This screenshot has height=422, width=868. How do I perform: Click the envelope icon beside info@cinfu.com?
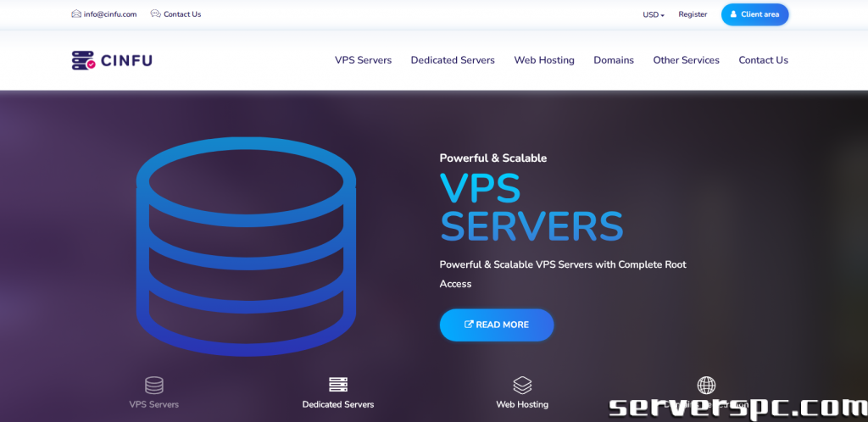(x=76, y=14)
